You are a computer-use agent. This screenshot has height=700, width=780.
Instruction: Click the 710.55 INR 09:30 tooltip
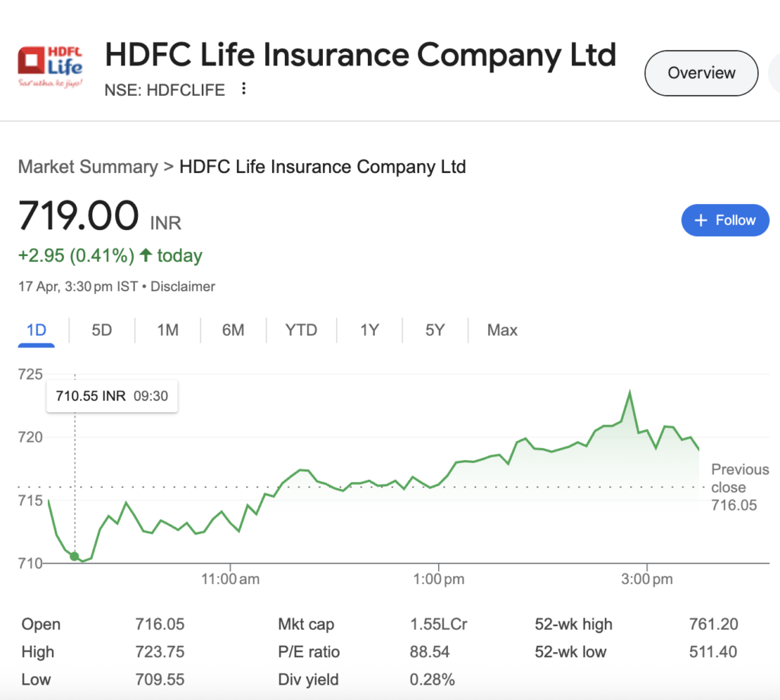click(112, 396)
